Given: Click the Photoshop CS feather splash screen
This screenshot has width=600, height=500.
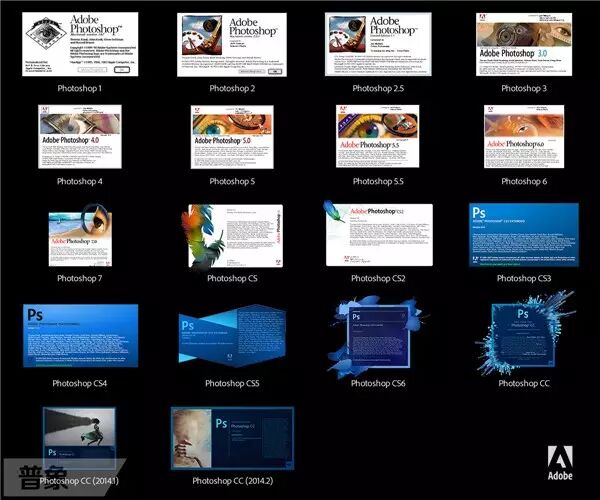Looking at the screenshot, I should pyautogui.click(x=232, y=237).
